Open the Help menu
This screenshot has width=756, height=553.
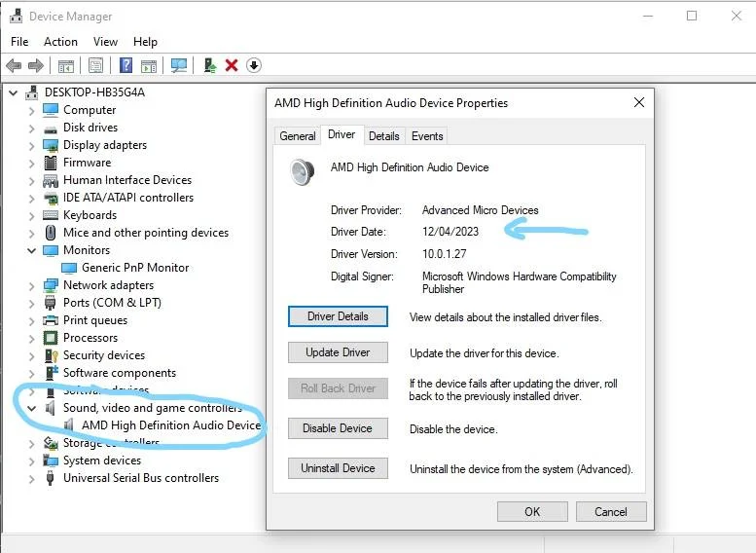(145, 42)
